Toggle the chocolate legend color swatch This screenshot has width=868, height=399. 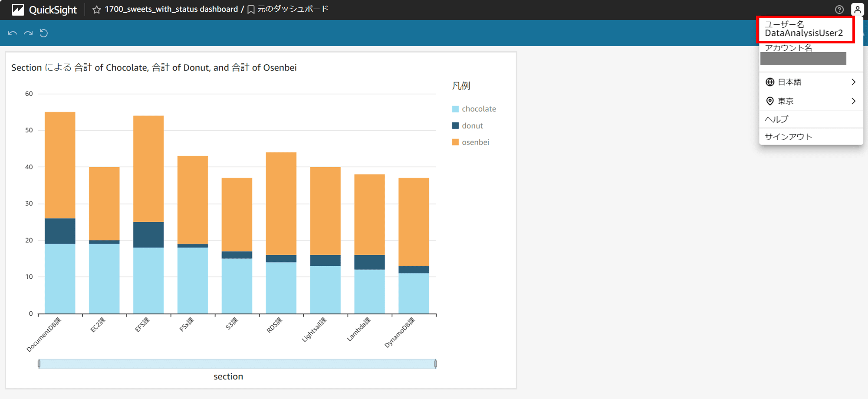(x=455, y=109)
